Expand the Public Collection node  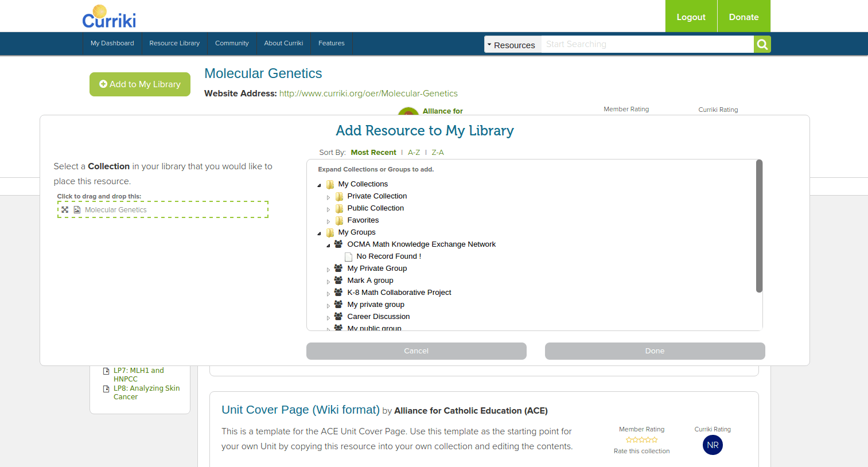(x=329, y=209)
